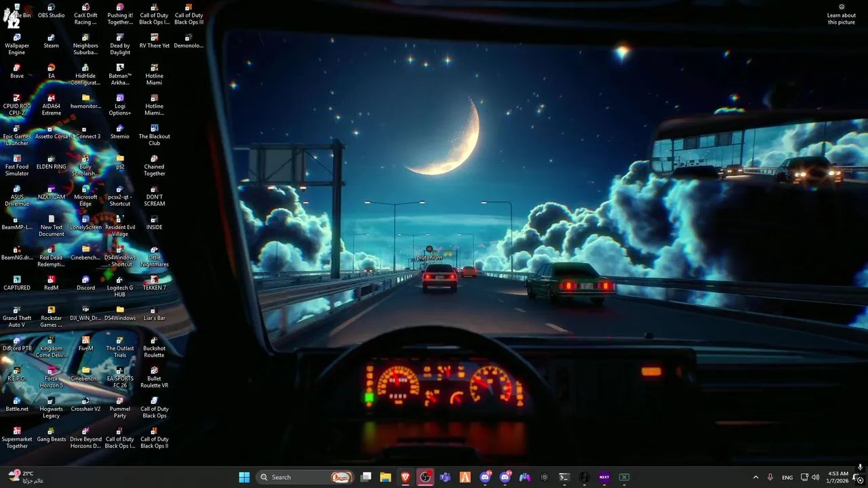Image resolution: width=868 pixels, height=488 pixels.
Task: Select the Chained Together game icon
Action: pos(154,166)
